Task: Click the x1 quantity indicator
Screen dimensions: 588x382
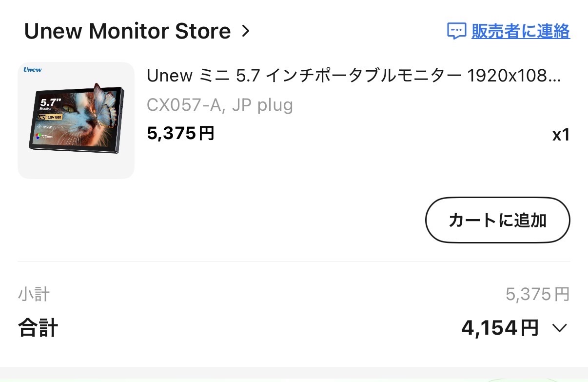Action: (561, 135)
